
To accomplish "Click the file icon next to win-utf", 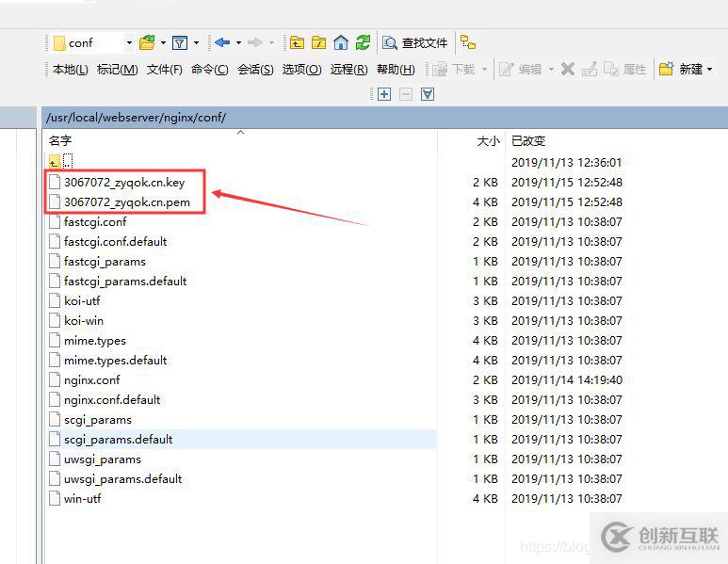I will coord(55,498).
